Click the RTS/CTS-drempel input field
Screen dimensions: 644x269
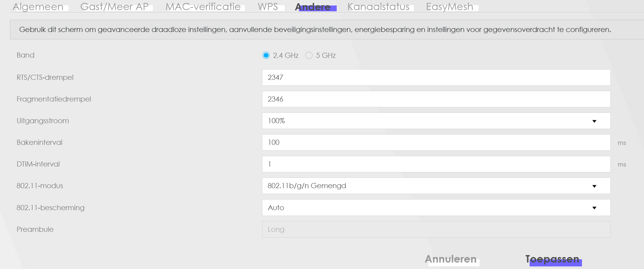[x=436, y=78]
